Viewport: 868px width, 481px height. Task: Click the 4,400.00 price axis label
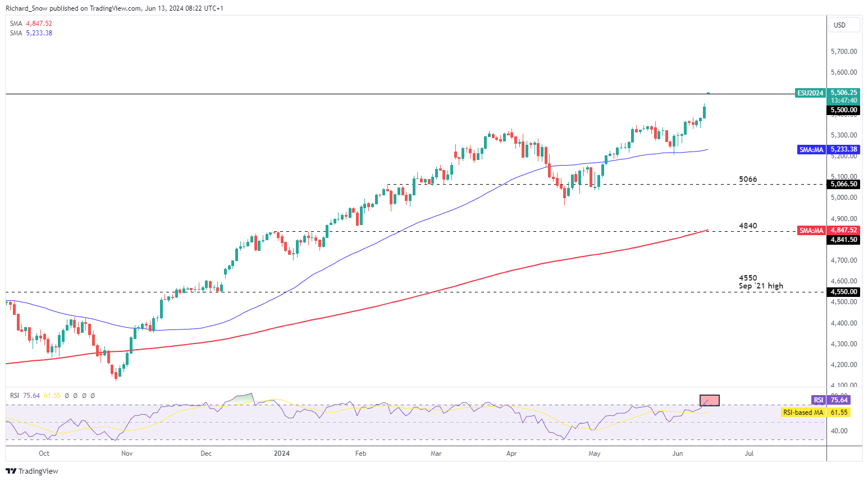point(844,323)
